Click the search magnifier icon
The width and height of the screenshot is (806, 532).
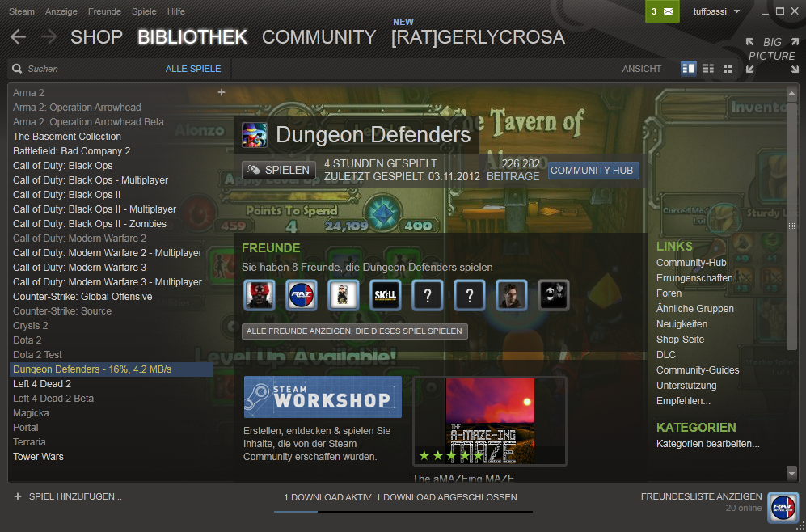17,69
